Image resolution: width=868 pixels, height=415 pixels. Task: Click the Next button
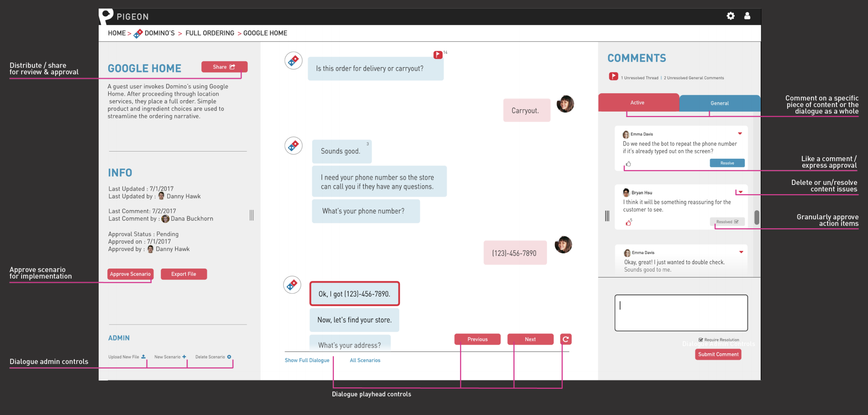[530, 339]
